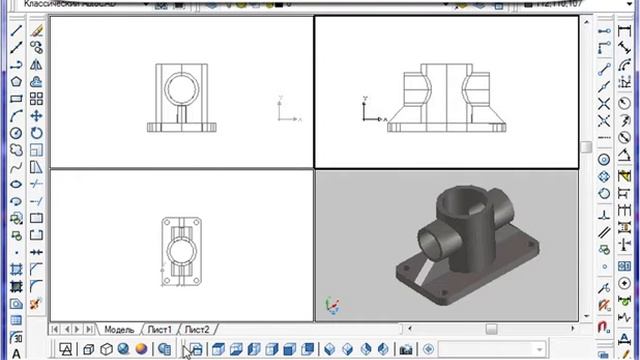
Task: Select the Spline draw tool
Action: (16, 167)
